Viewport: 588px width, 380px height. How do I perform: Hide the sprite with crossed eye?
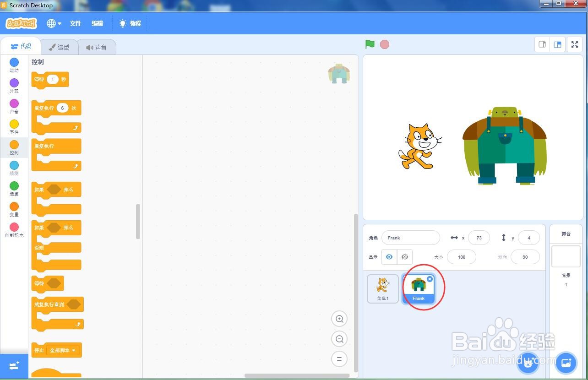[x=405, y=257]
